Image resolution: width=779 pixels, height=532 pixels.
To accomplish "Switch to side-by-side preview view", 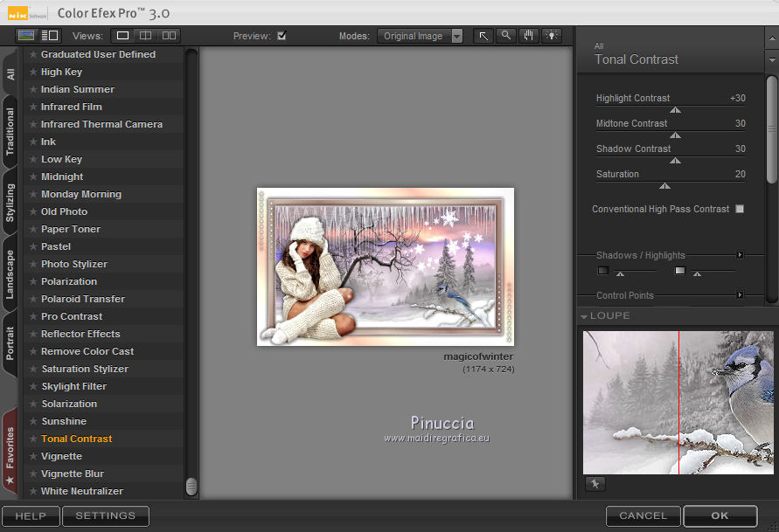I will click(x=169, y=36).
